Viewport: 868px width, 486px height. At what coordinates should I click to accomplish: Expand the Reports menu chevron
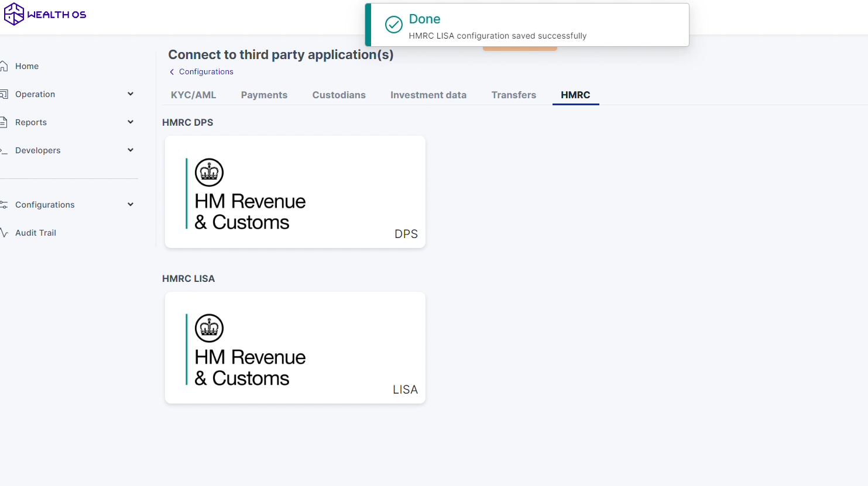[x=131, y=122]
